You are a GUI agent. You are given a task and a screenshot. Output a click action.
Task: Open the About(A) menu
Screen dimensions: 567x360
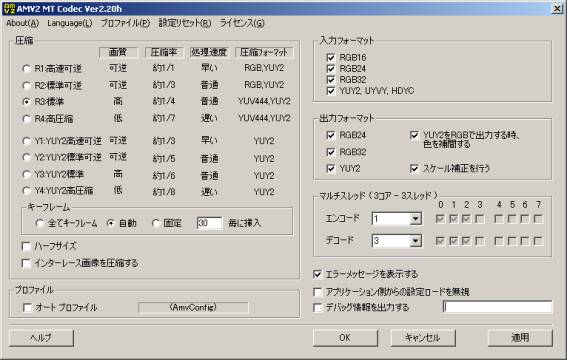tap(22, 23)
